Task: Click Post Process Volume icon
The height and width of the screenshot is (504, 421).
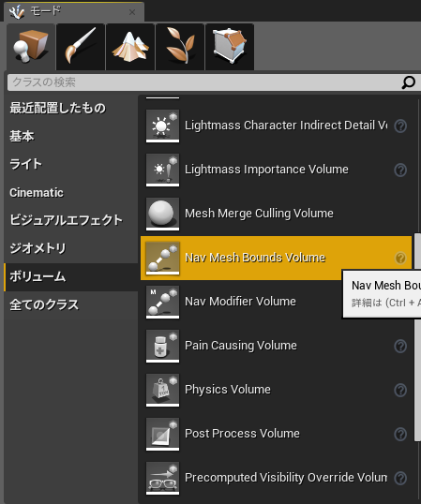Action: pos(162,434)
